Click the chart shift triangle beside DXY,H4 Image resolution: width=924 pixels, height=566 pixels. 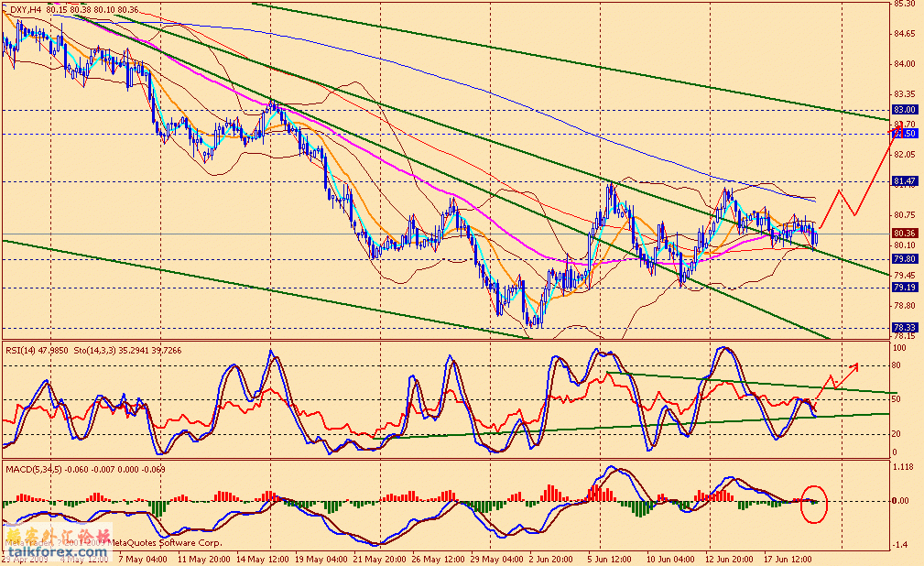pyautogui.click(x=5, y=10)
